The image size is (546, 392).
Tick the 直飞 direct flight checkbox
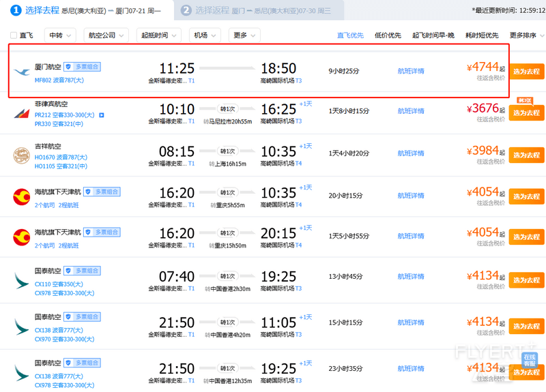[x=14, y=35]
